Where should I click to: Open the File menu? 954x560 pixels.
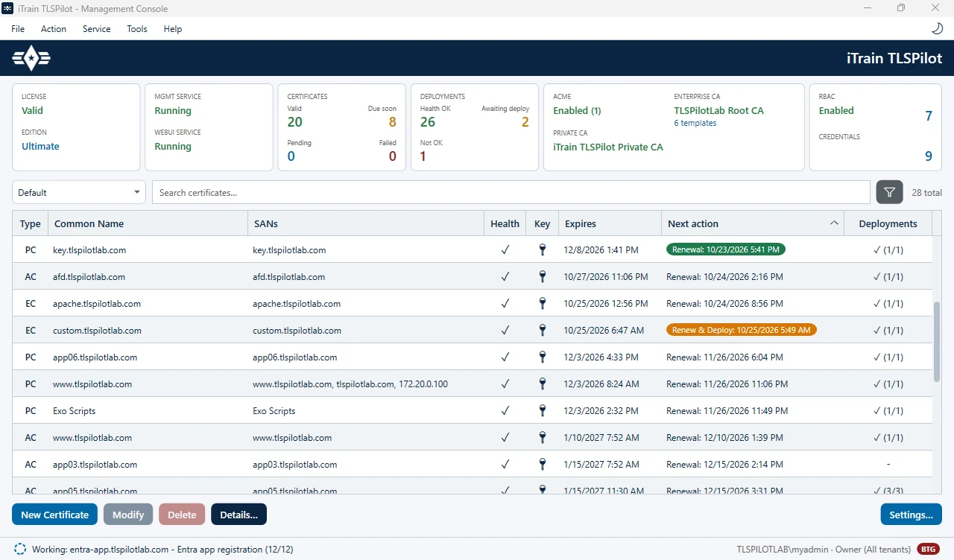[18, 29]
